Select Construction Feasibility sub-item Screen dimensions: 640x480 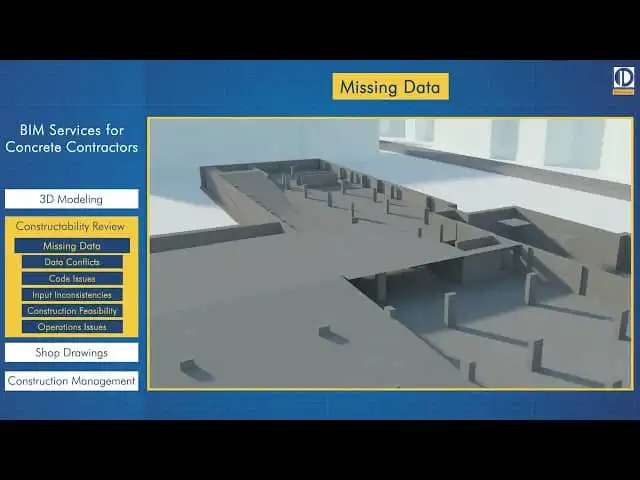click(x=72, y=311)
